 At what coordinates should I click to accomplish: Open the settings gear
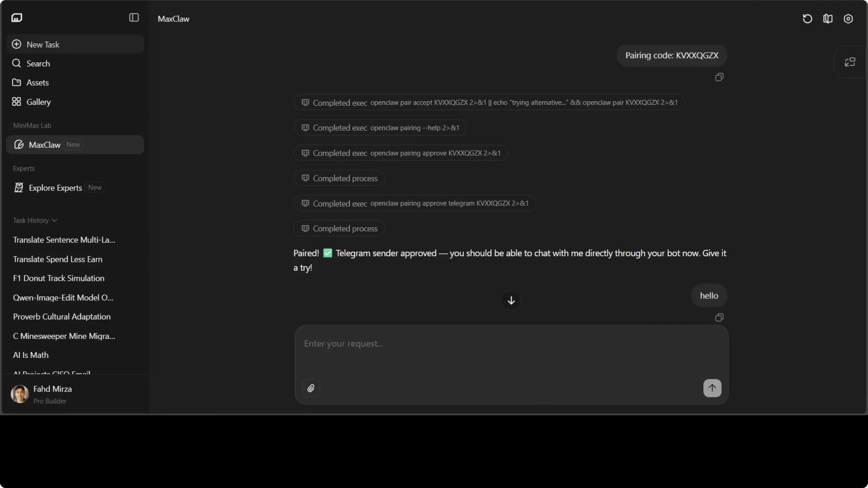848,19
